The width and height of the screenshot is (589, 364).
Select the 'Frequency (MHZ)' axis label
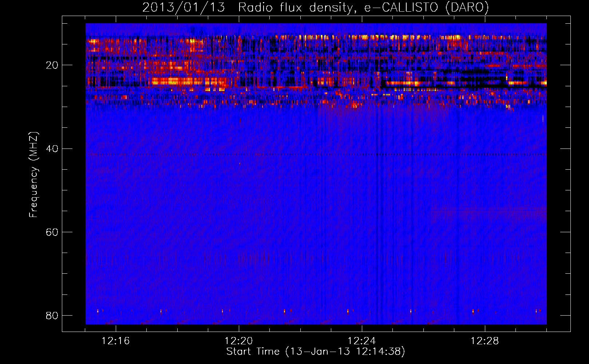coord(33,174)
